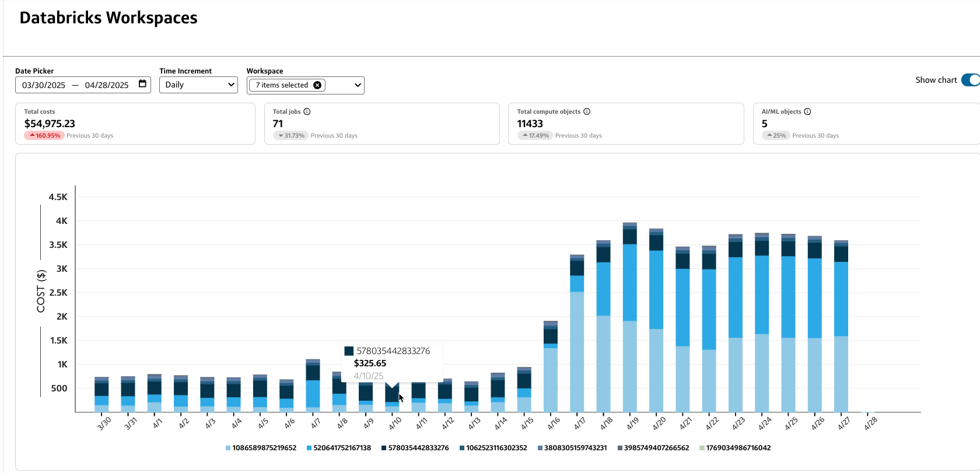
Task: Click the 25% AI/ML objects badge
Action: tap(776, 135)
